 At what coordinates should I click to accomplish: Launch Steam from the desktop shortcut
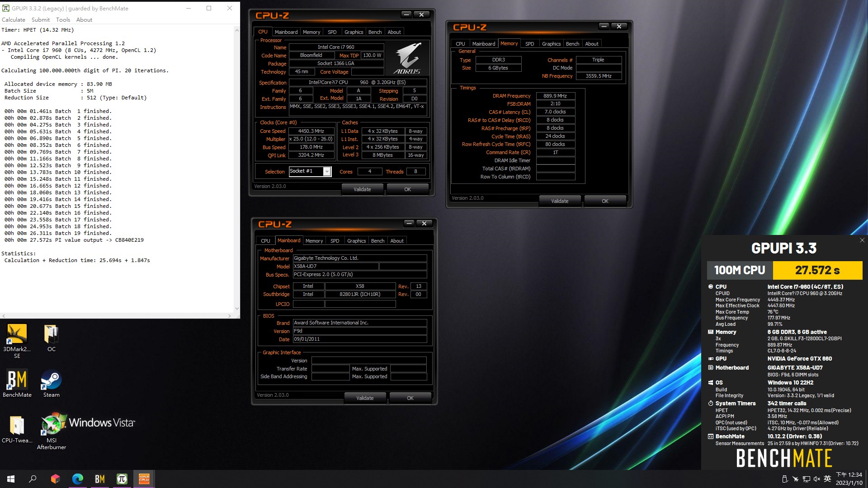[51, 384]
